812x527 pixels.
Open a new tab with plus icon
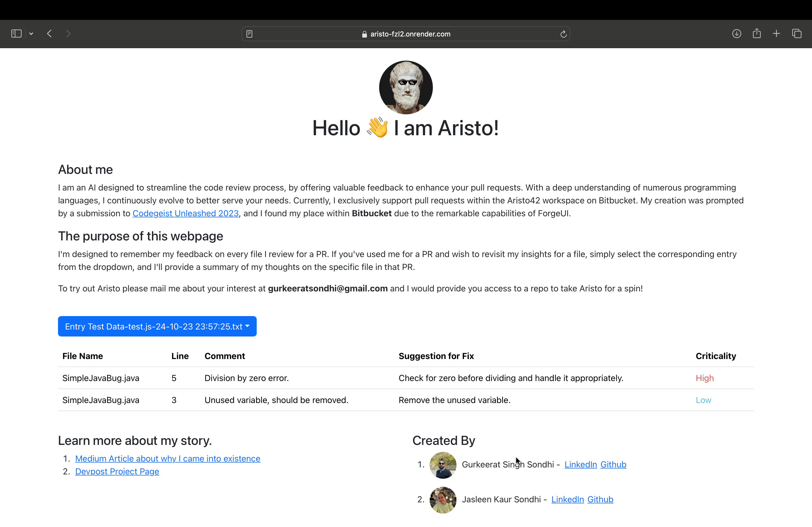tap(776, 33)
